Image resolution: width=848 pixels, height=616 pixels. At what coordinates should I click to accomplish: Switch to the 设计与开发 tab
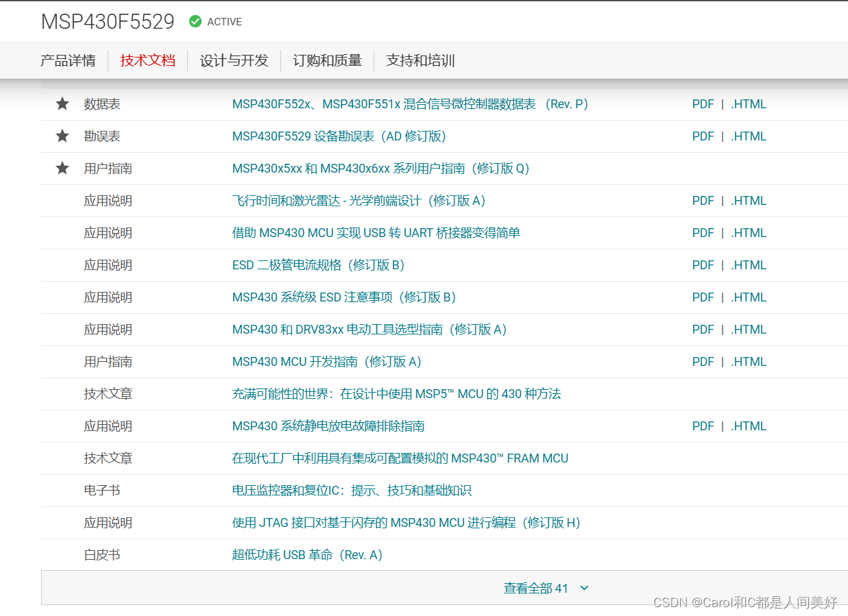coord(234,60)
